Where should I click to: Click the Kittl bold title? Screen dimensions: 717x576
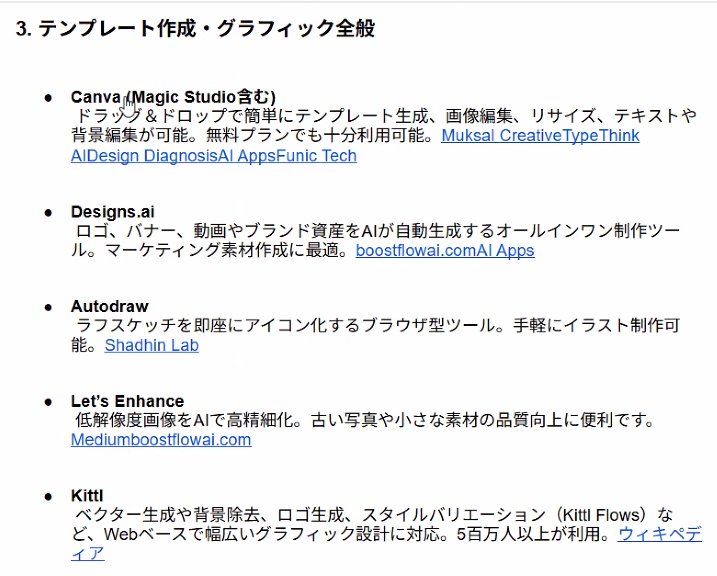[x=87, y=496]
